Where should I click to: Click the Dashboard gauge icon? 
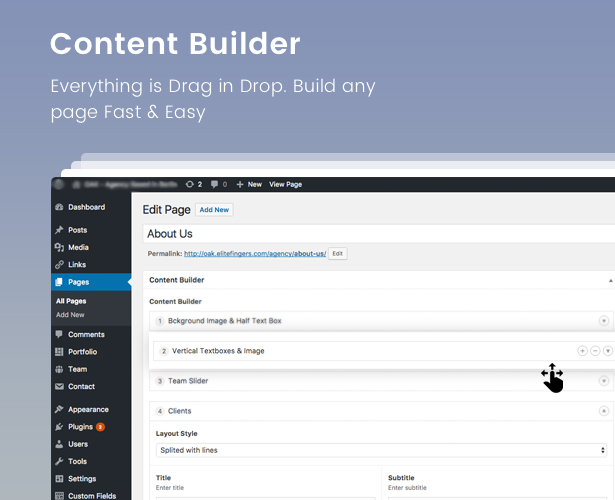pos(59,207)
